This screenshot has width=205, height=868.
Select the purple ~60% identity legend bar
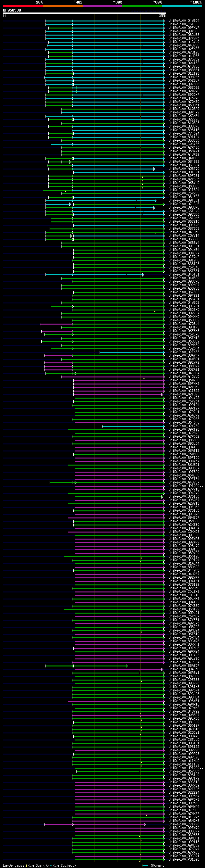click(x=102, y=6)
